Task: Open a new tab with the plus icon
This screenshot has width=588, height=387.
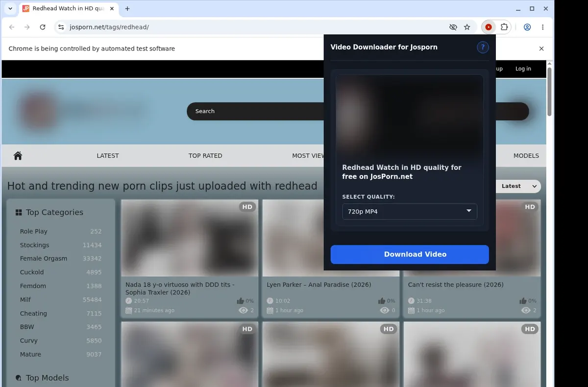Action: (x=127, y=8)
